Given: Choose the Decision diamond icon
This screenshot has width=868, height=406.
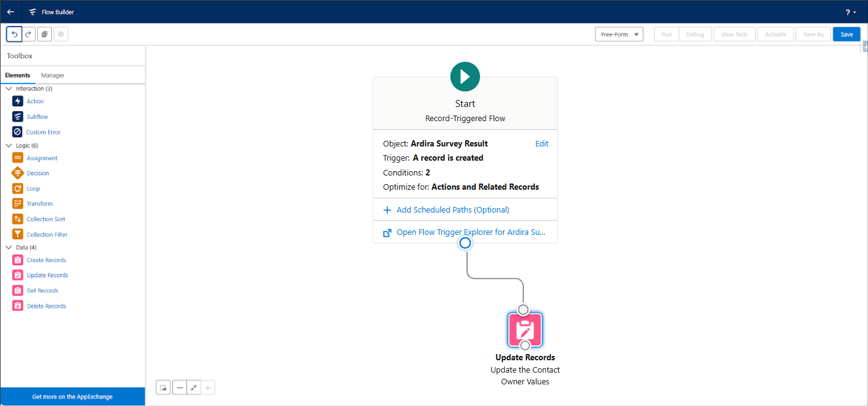Looking at the screenshot, I should click(x=17, y=173).
